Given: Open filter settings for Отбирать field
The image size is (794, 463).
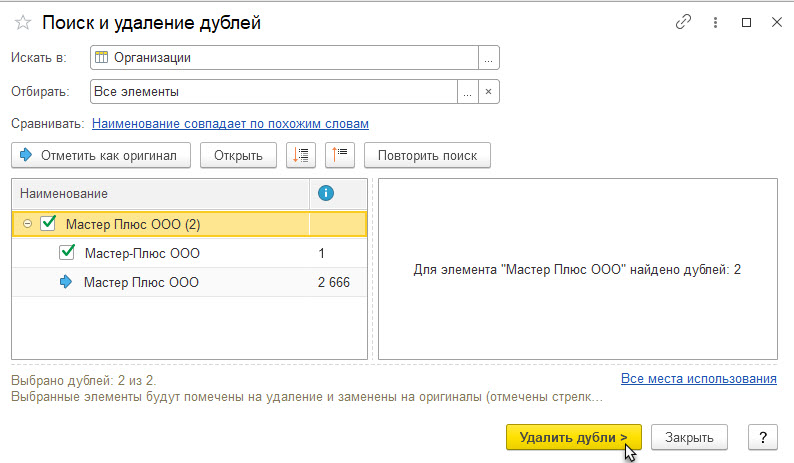Looking at the screenshot, I should tap(467, 92).
